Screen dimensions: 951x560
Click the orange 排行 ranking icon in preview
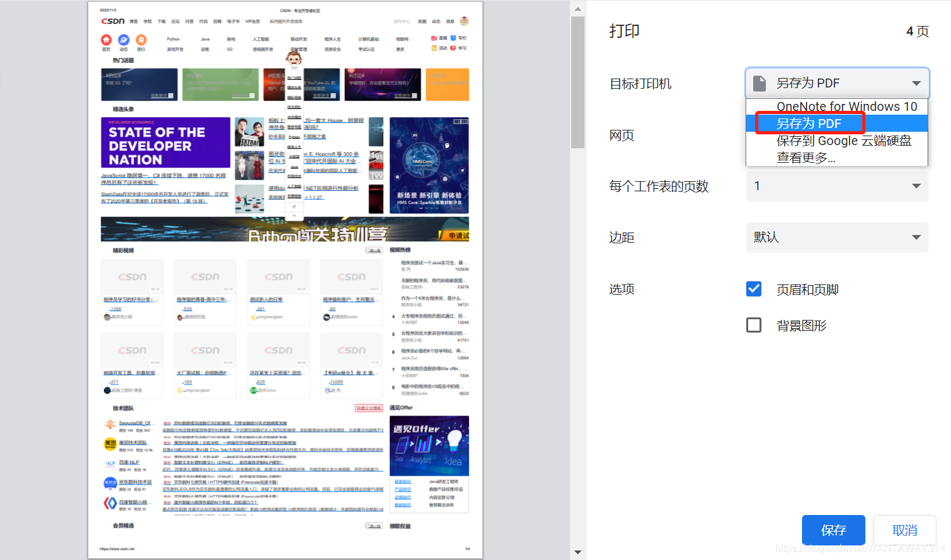[141, 40]
